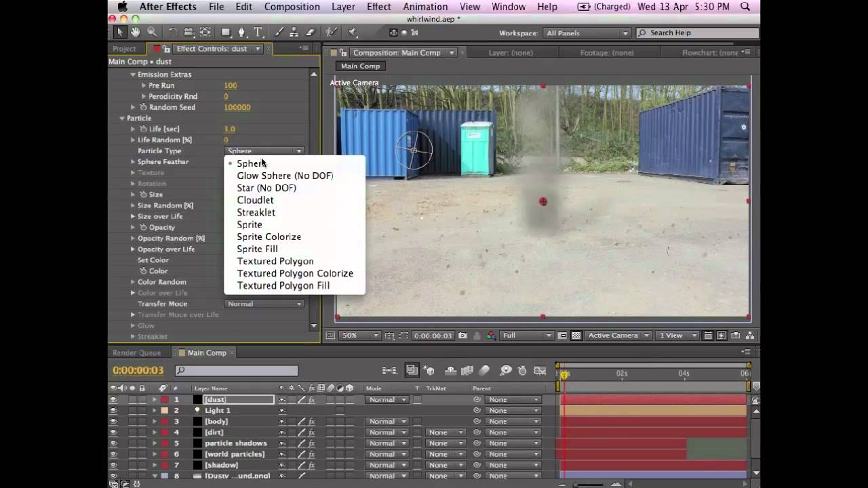The image size is (868, 488).
Task: Open the 50% magnification dropdown
Action: click(x=359, y=335)
